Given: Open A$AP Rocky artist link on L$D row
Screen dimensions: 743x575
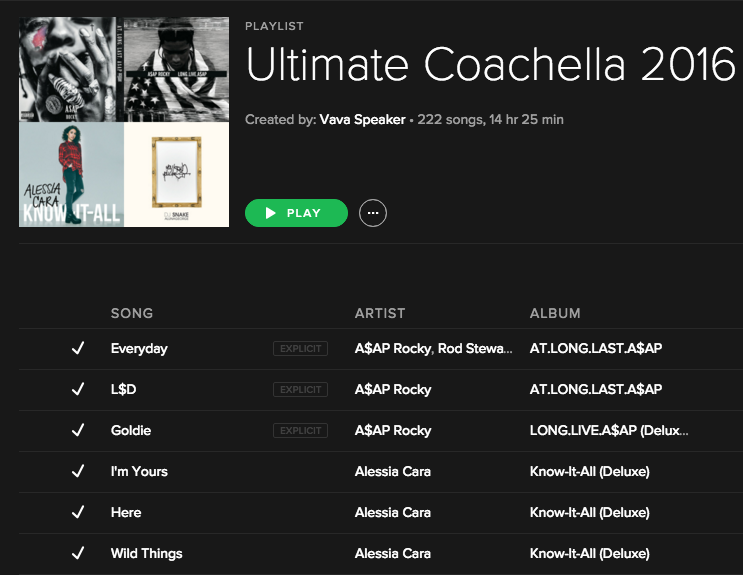Looking at the screenshot, I should (393, 390).
